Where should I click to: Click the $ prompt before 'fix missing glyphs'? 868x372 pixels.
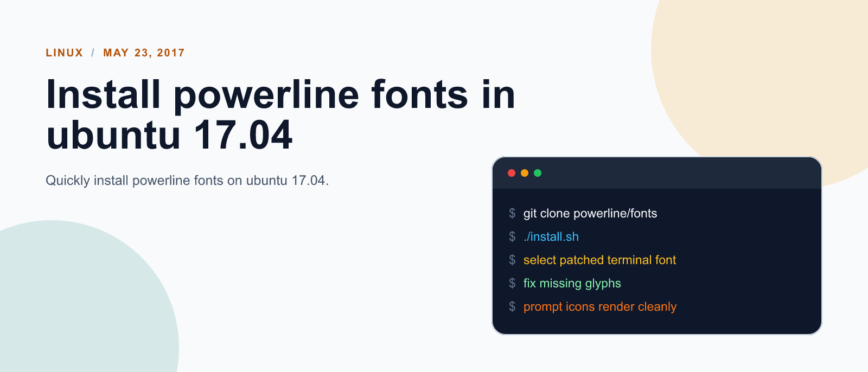(x=512, y=284)
